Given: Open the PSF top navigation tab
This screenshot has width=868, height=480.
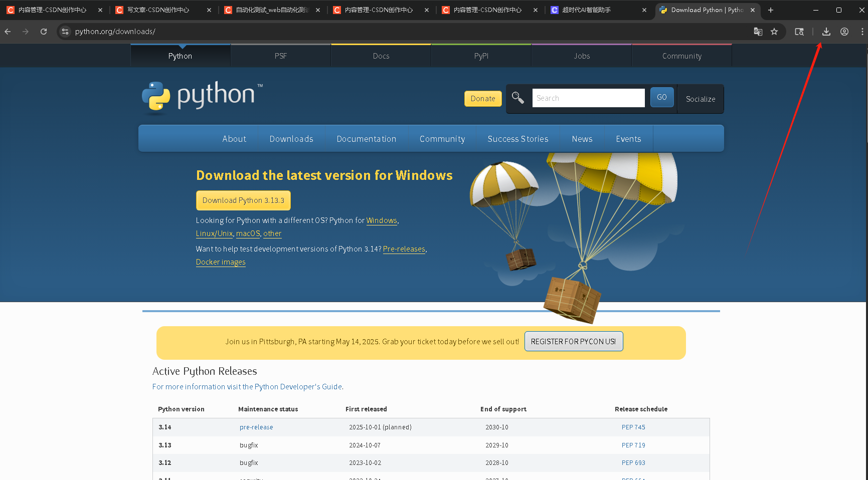Looking at the screenshot, I should (x=281, y=56).
